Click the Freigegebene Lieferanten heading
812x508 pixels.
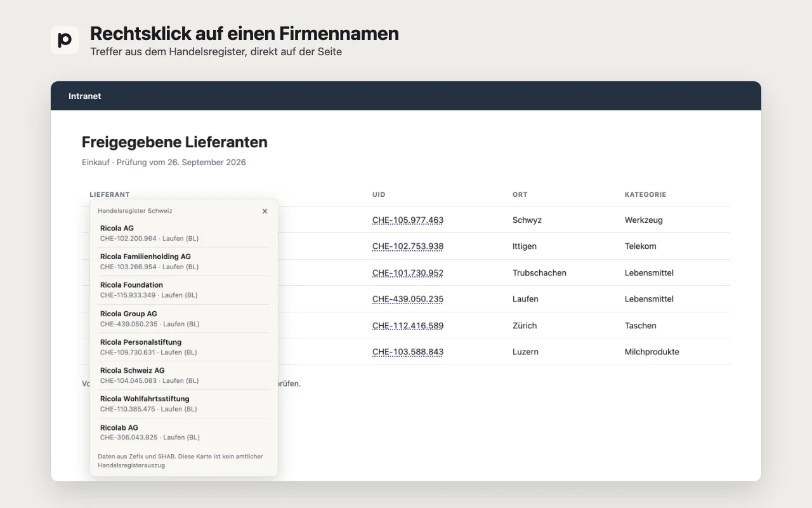[174, 142]
